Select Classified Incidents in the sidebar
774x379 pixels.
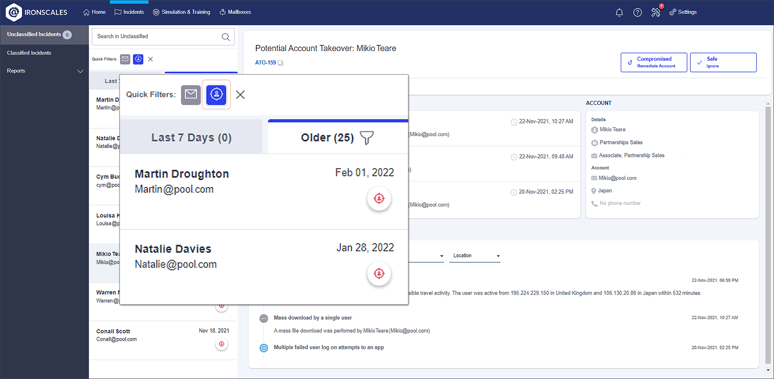pyautogui.click(x=29, y=53)
